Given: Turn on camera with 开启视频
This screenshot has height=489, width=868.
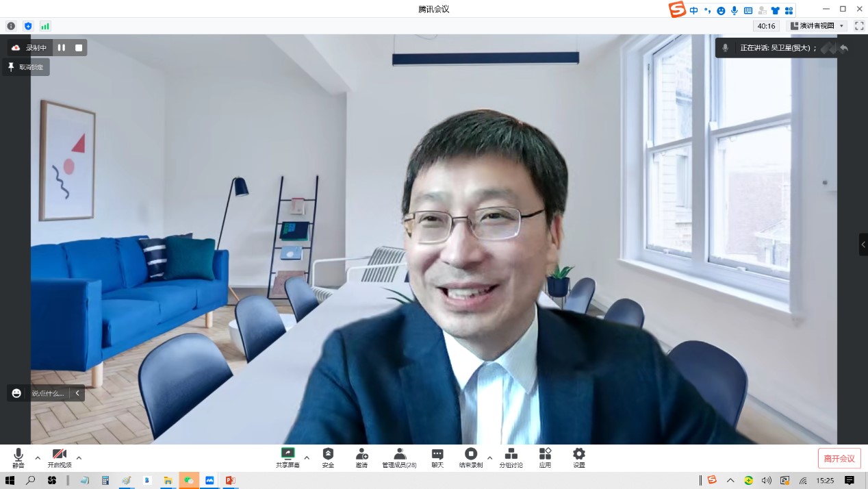Looking at the screenshot, I should pyautogui.click(x=60, y=457).
